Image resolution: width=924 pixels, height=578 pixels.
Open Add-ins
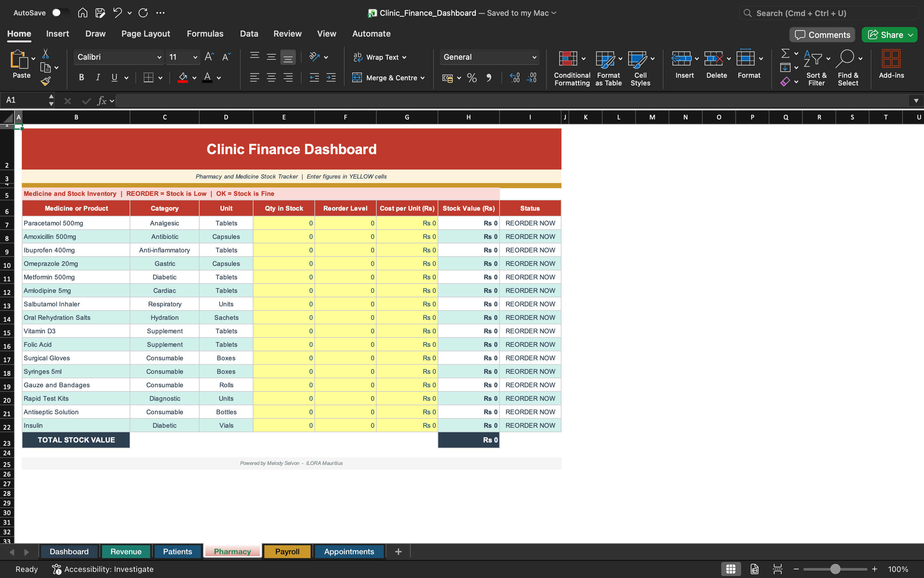click(891, 64)
